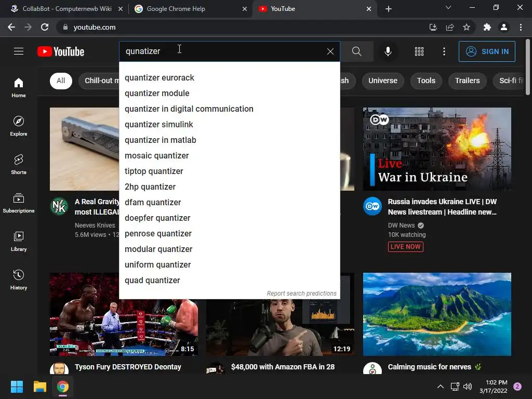Select the Universe filter chip
Viewport: 532px width, 399px height.
point(383,81)
